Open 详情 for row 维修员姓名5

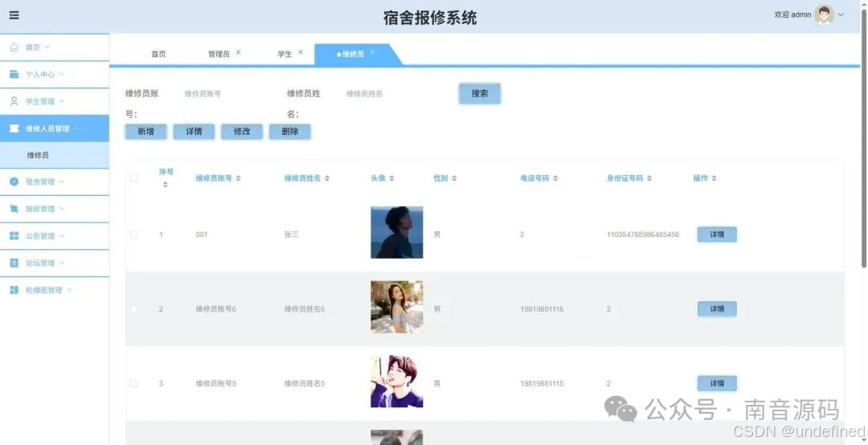pyautogui.click(x=717, y=384)
